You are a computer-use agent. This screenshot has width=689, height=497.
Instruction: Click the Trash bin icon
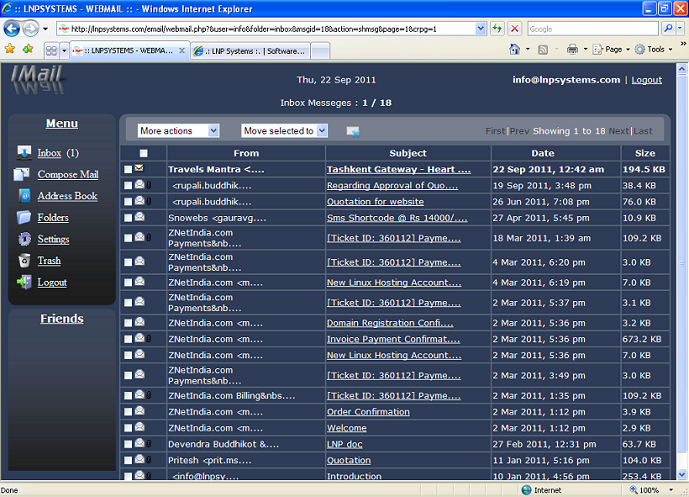pyautogui.click(x=25, y=261)
